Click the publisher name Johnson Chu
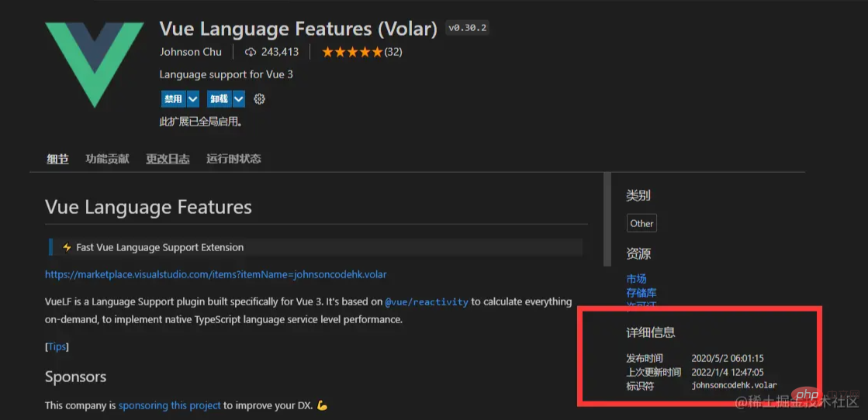This screenshot has height=420, width=868. pos(190,52)
